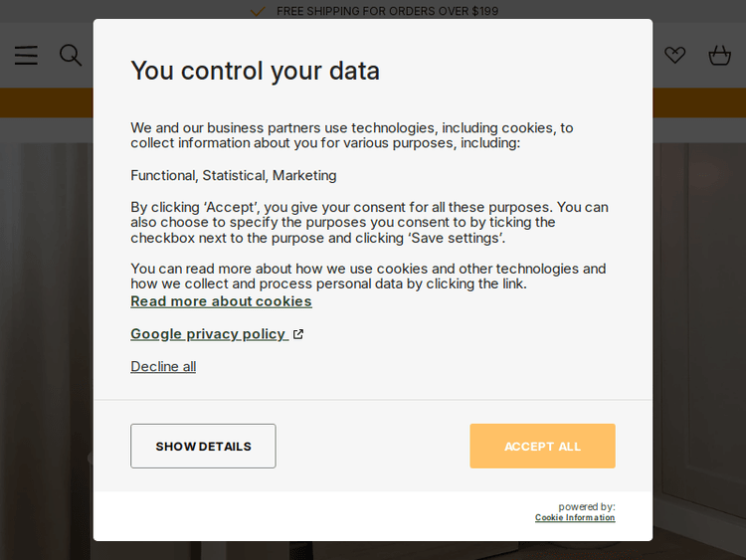Open the hamburger navigation menu
The width and height of the screenshot is (746, 560).
[x=26, y=56]
